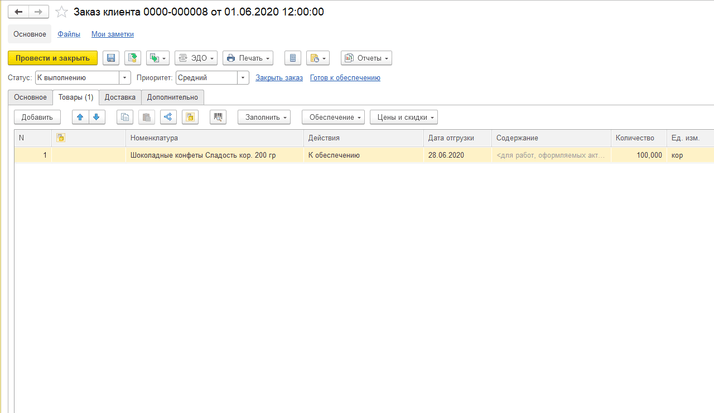
Task: Click the Закрыть заказ link
Action: [279, 78]
